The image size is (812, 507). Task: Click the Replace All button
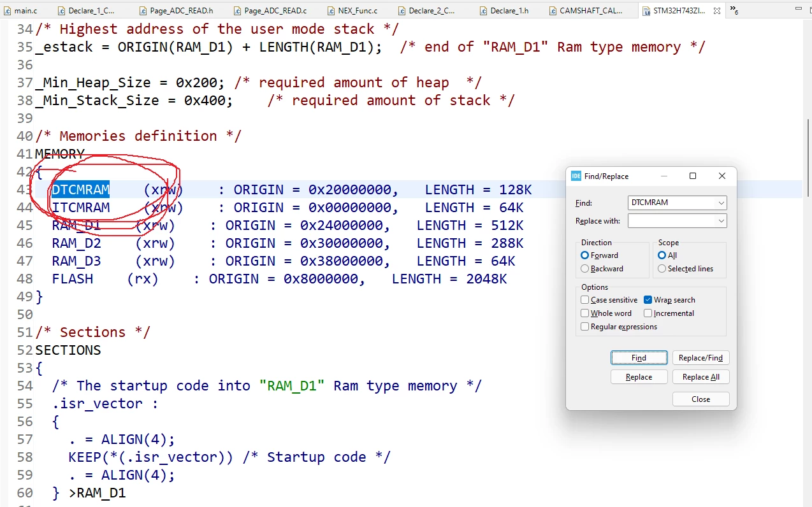click(701, 377)
